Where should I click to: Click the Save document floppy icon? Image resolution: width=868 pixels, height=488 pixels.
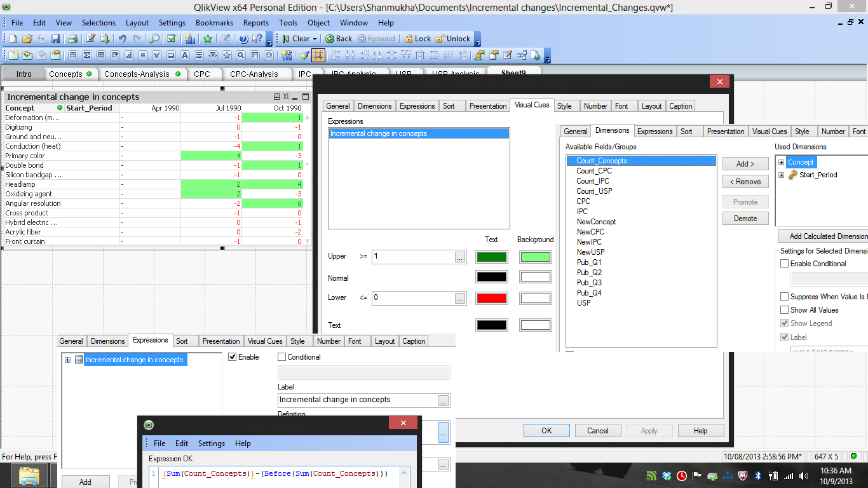pyautogui.click(x=55, y=39)
